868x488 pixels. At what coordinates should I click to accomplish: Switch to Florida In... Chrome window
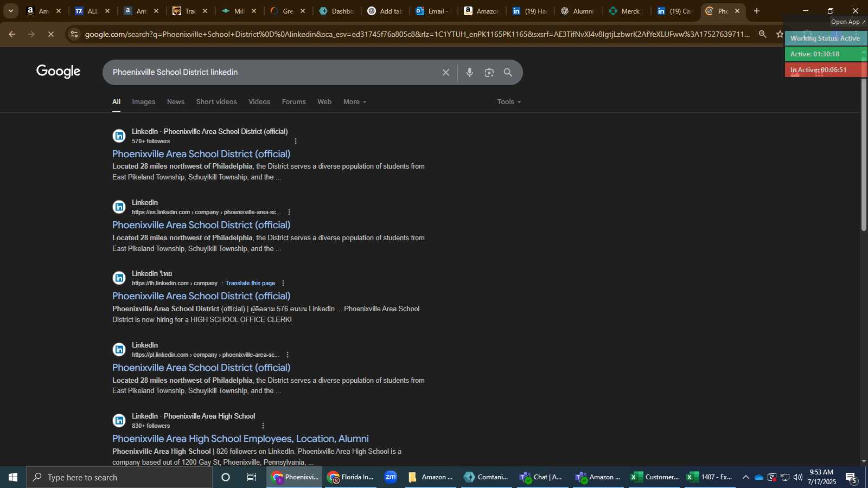coord(350,477)
